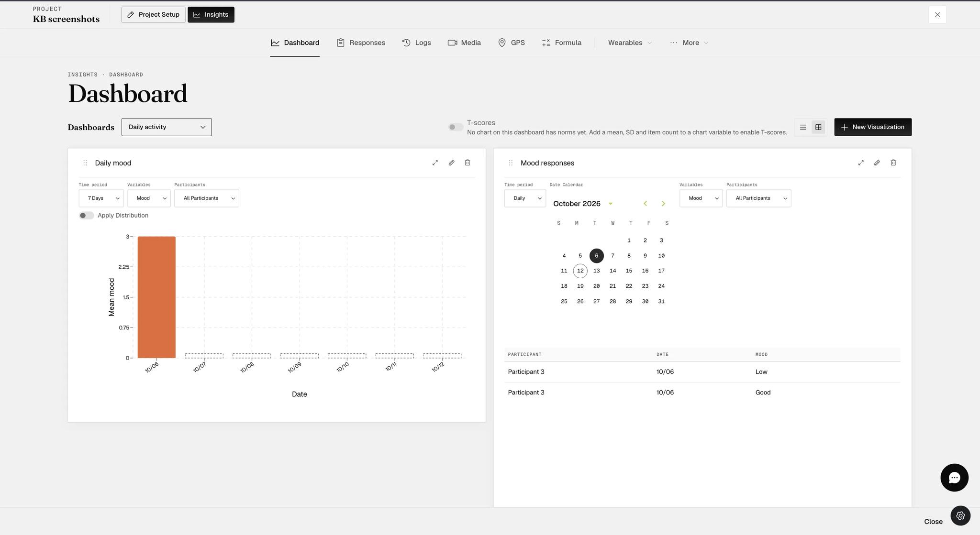Select October 12 in the calendar
Screen dimensions: 980x535
click(x=580, y=271)
